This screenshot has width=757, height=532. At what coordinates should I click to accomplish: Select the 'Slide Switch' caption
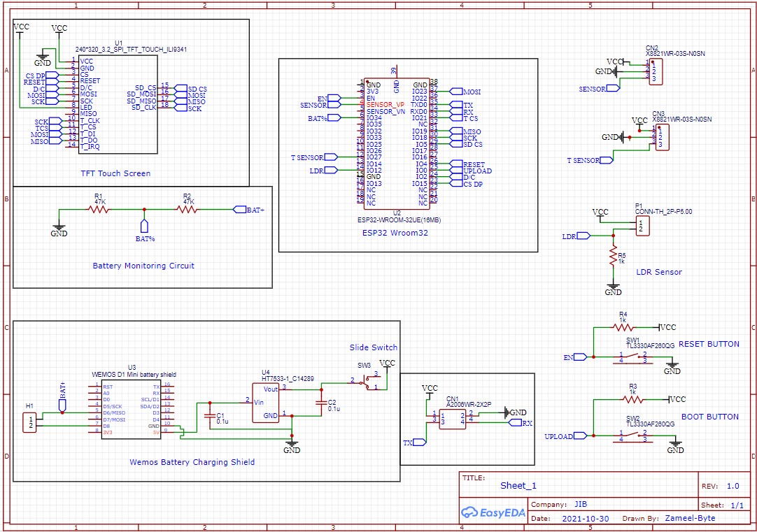tap(373, 347)
